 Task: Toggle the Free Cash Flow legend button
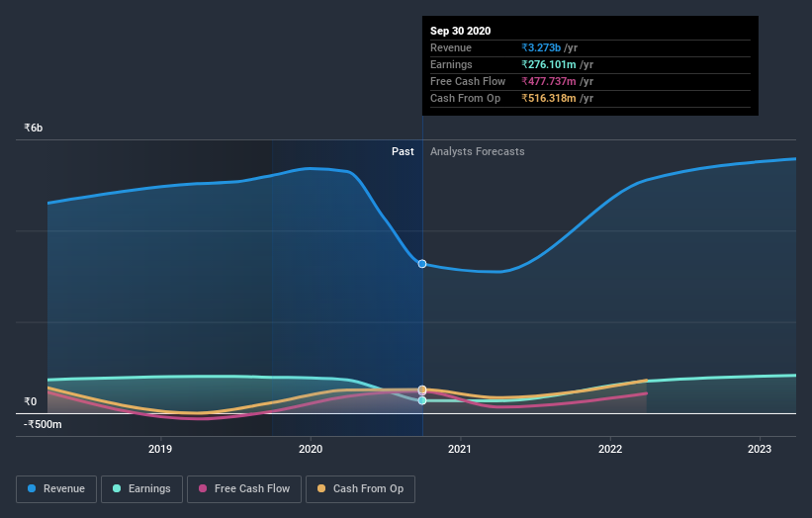pos(244,489)
